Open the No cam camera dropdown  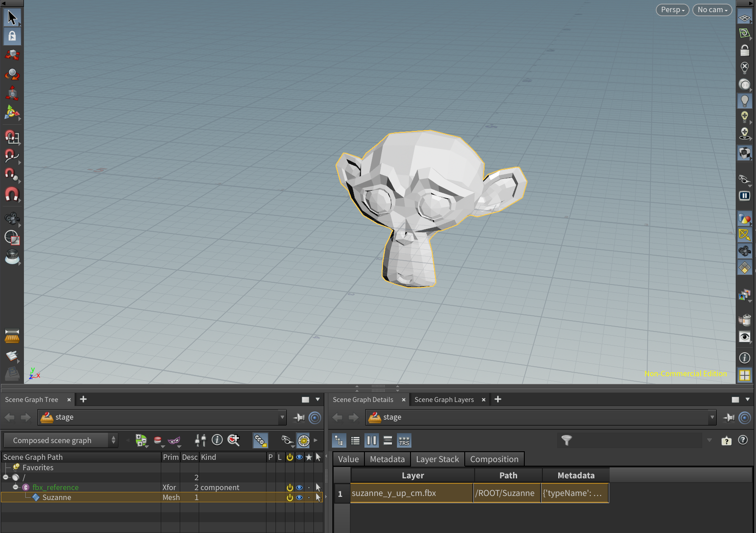pos(712,10)
